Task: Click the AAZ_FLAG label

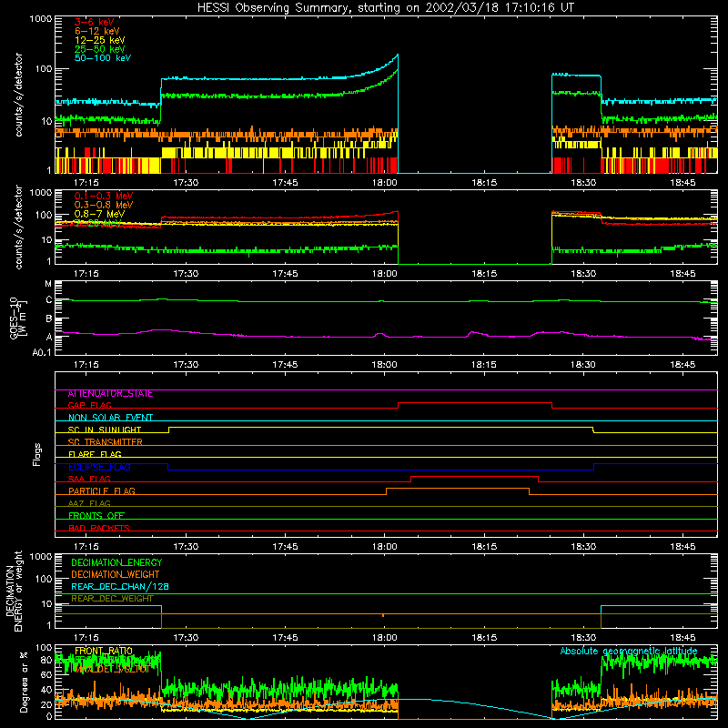Action: [89, 503]
